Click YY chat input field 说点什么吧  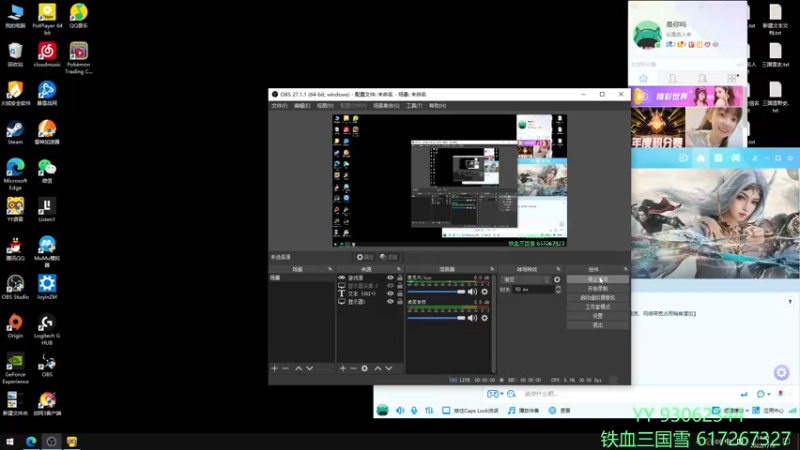pos(628,394)
